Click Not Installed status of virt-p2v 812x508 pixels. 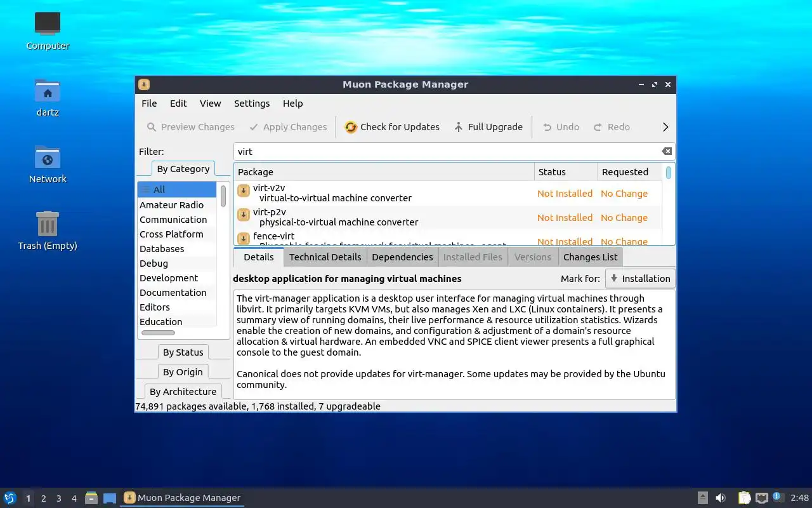(x=565, y=218)
